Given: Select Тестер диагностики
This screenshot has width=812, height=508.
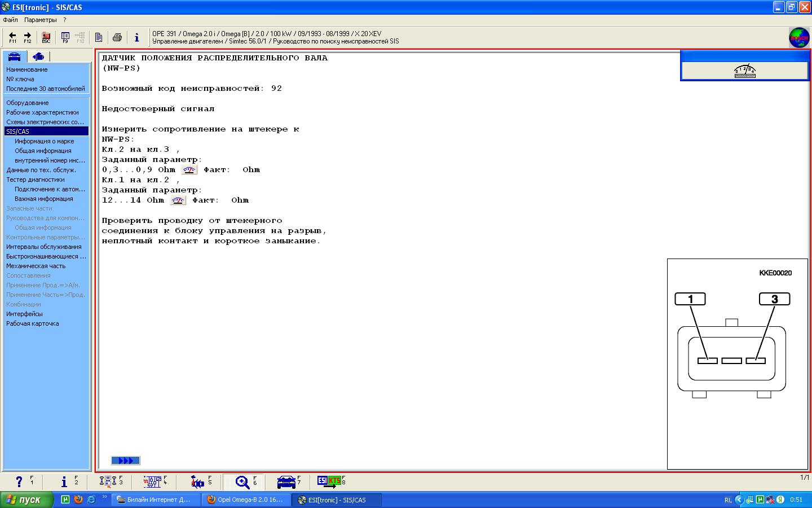Looking at the screenshot, I should [36, 179].
